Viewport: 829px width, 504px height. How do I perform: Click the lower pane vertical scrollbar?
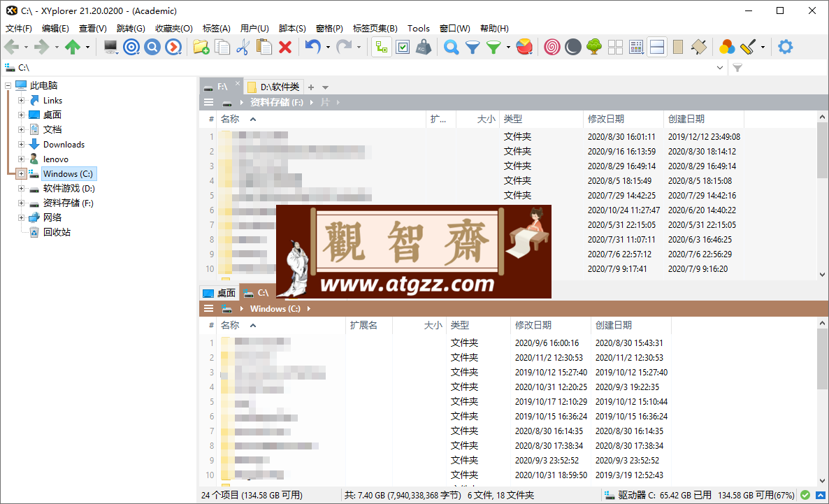pos(822,402)
